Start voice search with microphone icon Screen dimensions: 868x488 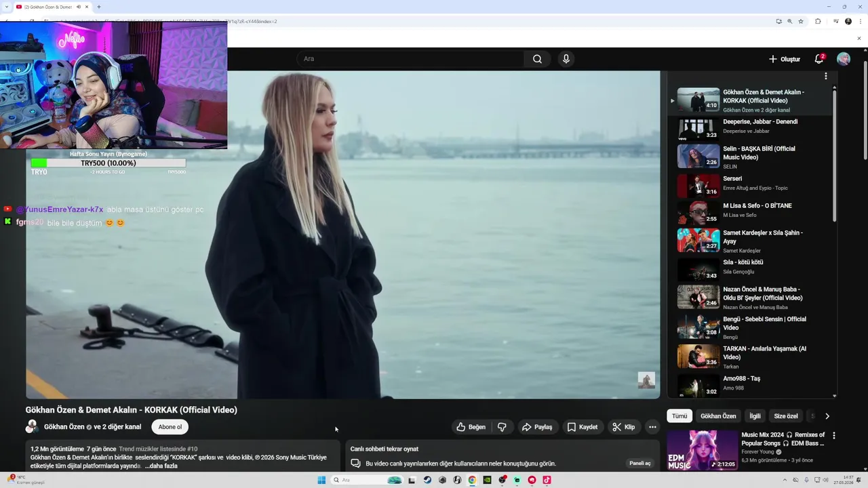pos(566,59)
